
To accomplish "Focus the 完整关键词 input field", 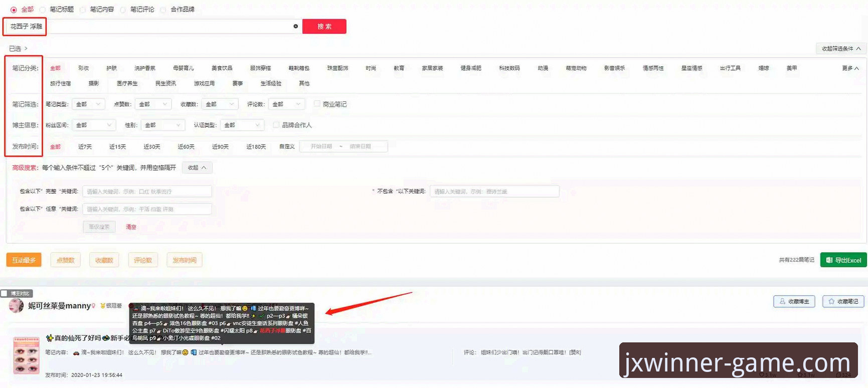I will coord(147,191).
